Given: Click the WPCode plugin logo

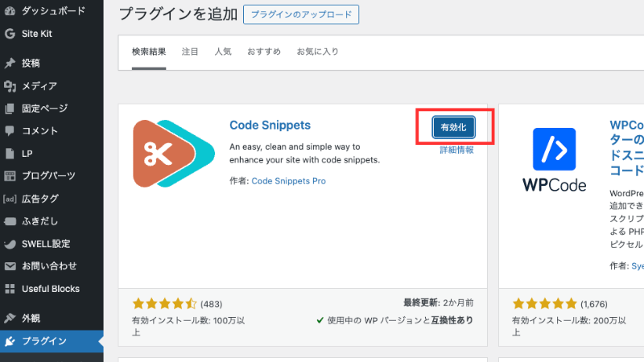Looking at the screenshot, I should point(554,159).
